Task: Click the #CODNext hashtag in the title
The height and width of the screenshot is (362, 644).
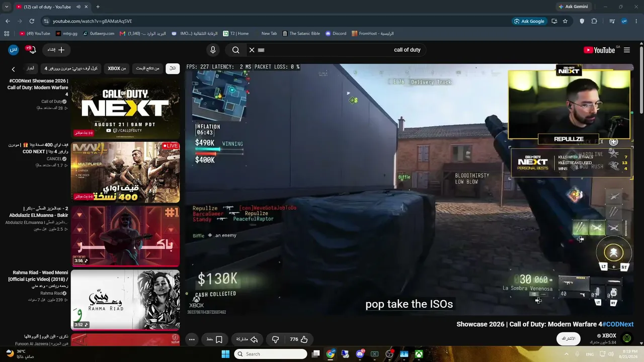Action: (618, 324)
